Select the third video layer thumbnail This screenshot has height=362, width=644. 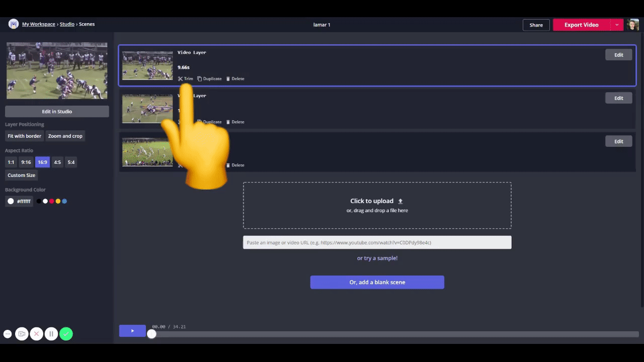pos(147,152)
